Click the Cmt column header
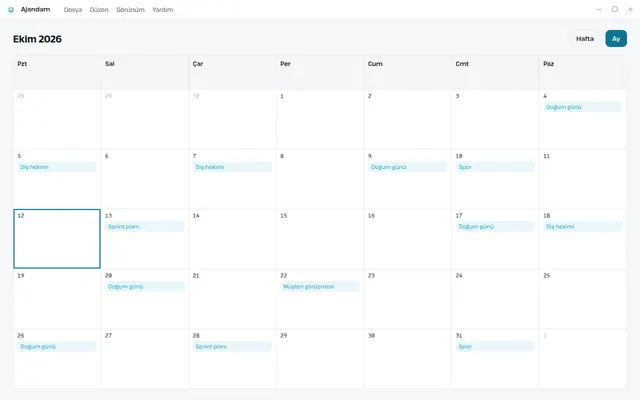Image resolution: width=640 pixels, height=400 pixels. pyautogui.click(x=495, y=73)
